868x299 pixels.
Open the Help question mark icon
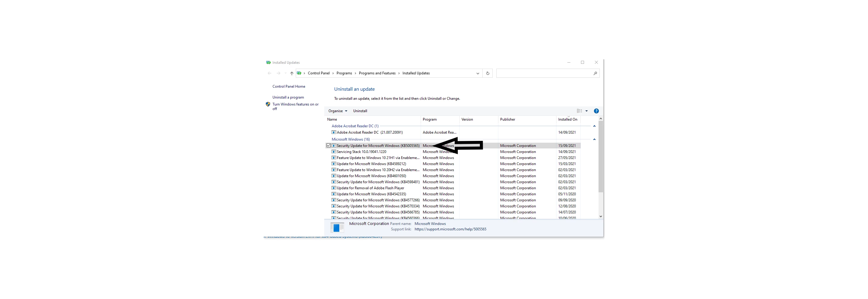[x=596, y=111]
